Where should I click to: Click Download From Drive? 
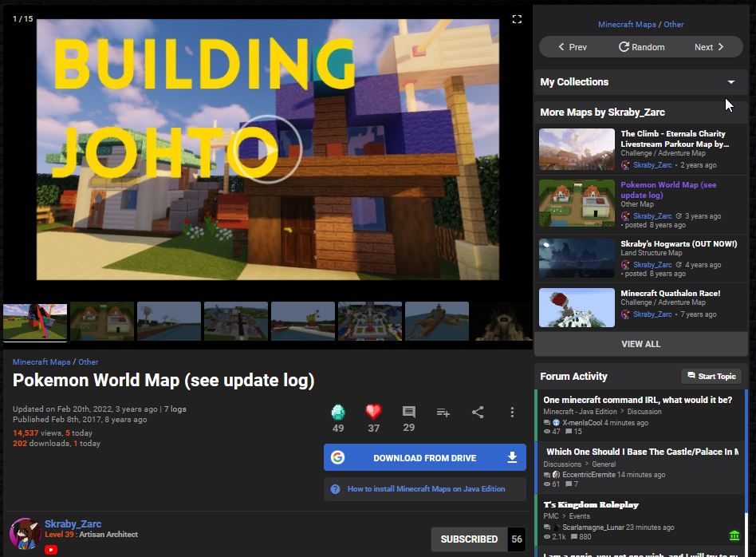[x=425, y=457]
